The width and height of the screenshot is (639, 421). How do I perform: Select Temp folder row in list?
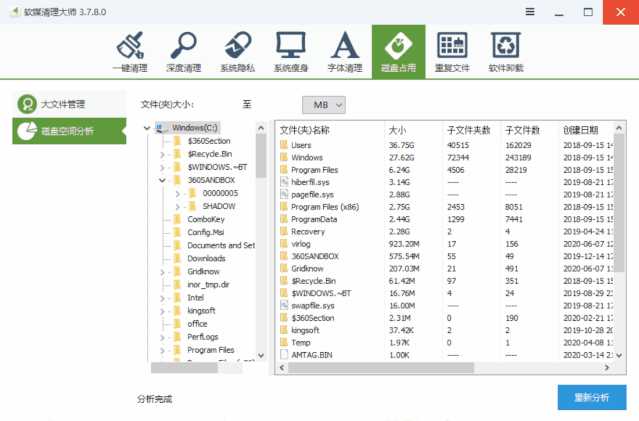pos(445,343)
